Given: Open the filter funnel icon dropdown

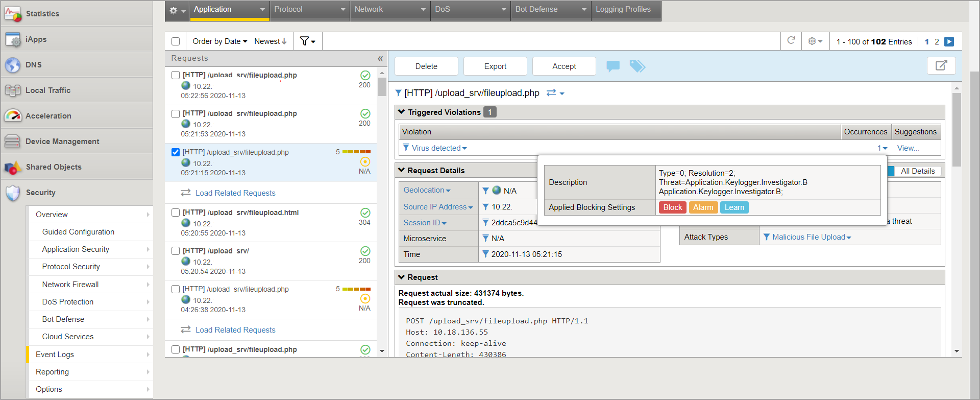Looking at the screenshot, I should (x=307, y=41).
